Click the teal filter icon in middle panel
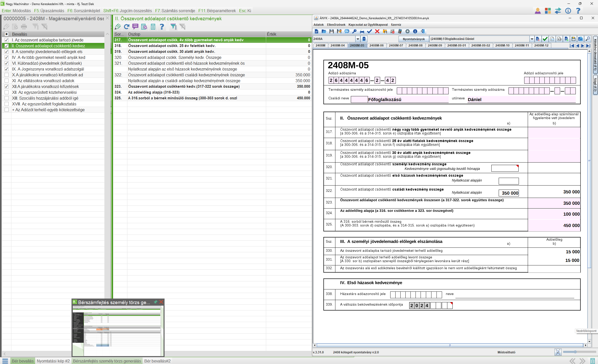The width and height of the screenshot is (598, 364). [x=173, y=27]
